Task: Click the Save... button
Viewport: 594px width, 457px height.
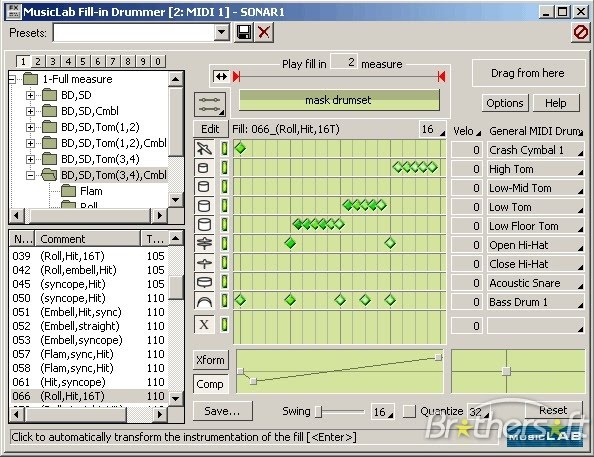Action: coord(222,411)
